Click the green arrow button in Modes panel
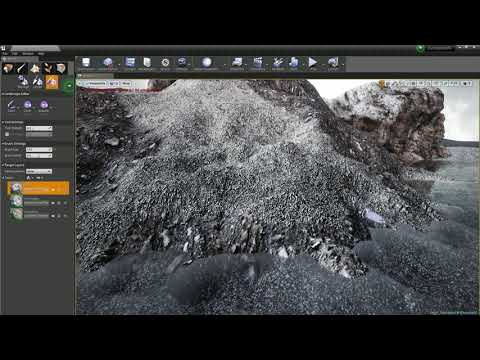 (x=69, y=86)
